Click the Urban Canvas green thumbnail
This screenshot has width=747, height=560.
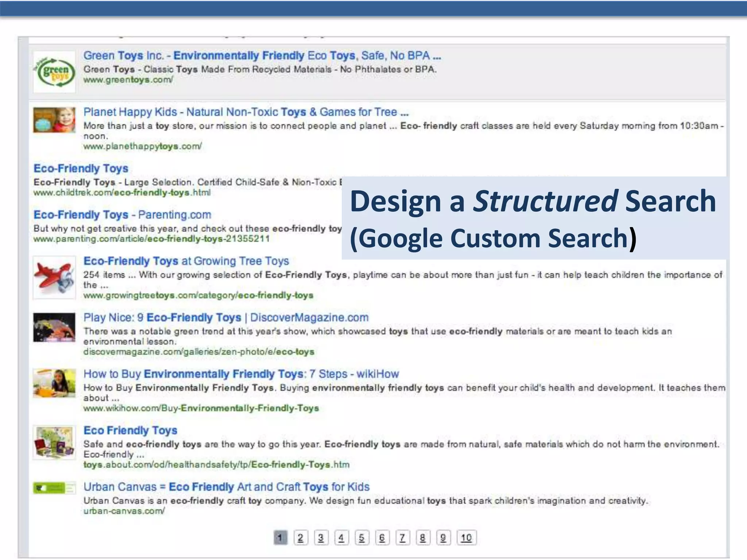54,488
